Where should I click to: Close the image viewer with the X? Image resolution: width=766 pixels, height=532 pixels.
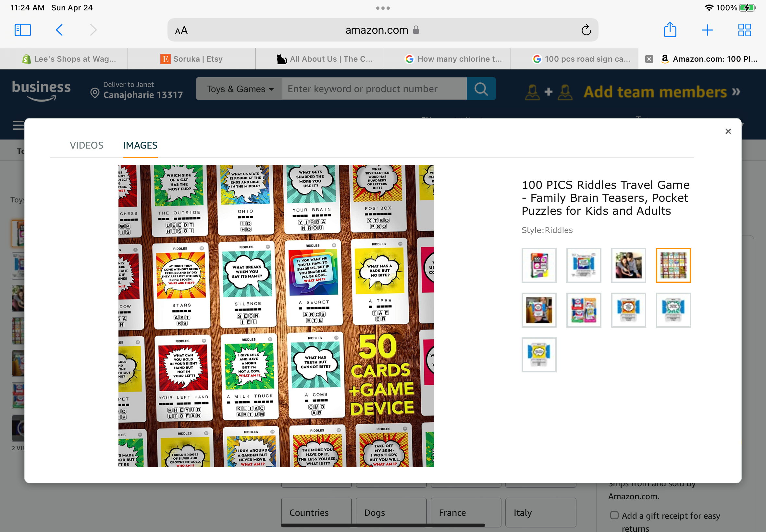click(x=728, y=131)
